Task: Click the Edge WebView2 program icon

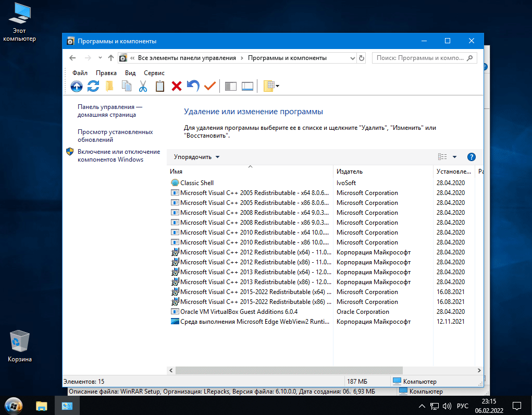Action: [175, 321]
